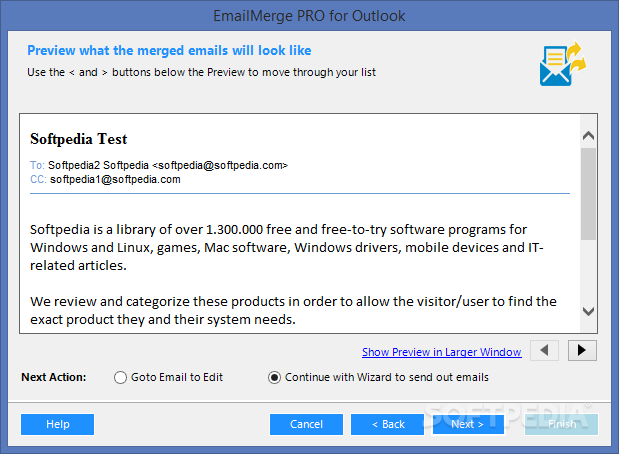Click the 'Preview what the merged emails' heading
619x454 pixels.
click(x=169, y=51)
